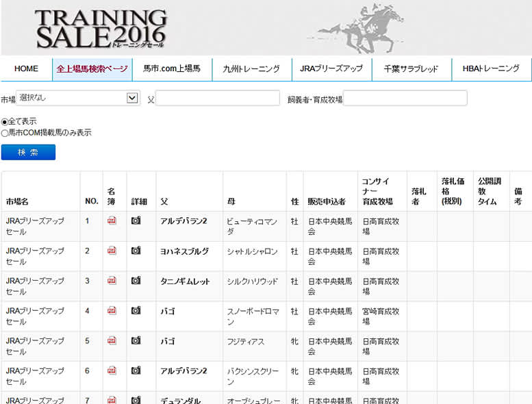Open PDF catalog icon for row 3
The width and height of the screenshot is (532, 404).
pos(112,281)
